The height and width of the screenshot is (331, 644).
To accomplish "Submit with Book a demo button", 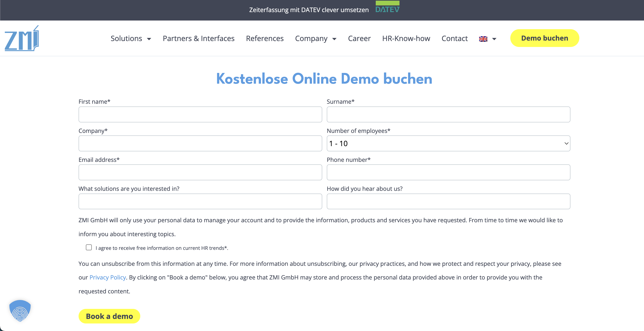I will pos(109,316).
